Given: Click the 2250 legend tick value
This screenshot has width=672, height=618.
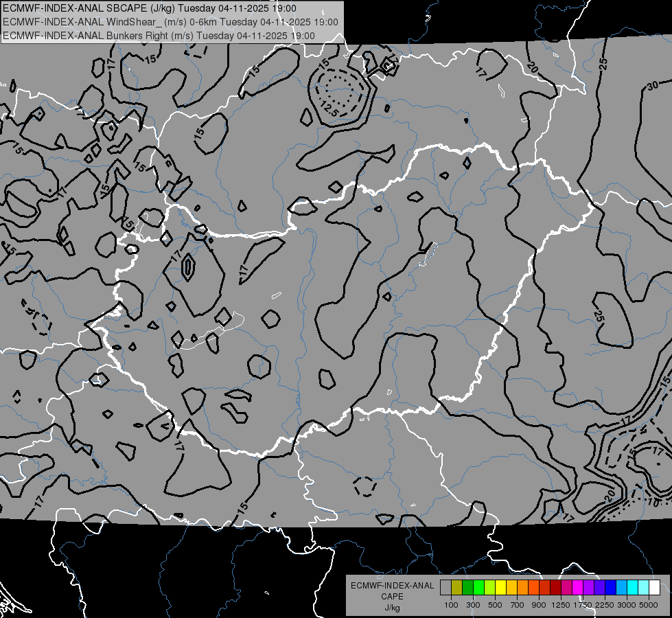Looking at the screenshot, I should [605, 605].
